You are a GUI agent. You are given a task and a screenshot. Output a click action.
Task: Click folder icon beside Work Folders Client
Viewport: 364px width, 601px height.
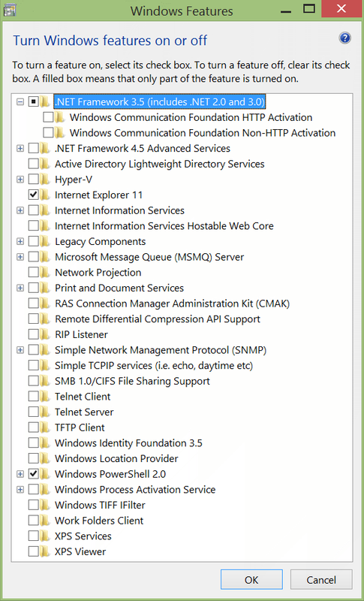click(x=45, y=521)
